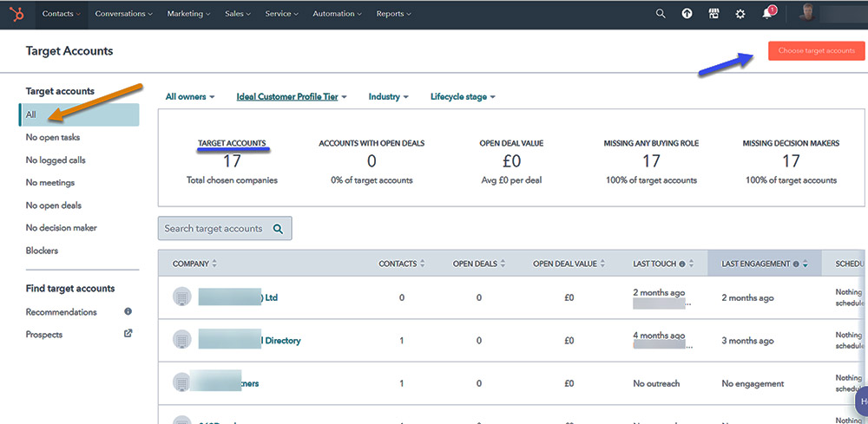
Task: Select the No meetings view
Action: (49, 182)
